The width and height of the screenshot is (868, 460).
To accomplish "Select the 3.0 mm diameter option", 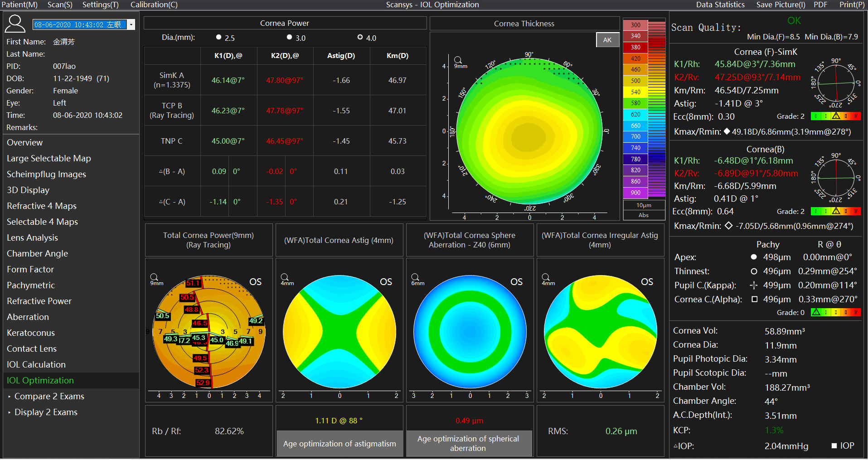I will click(x=290, y=37).
